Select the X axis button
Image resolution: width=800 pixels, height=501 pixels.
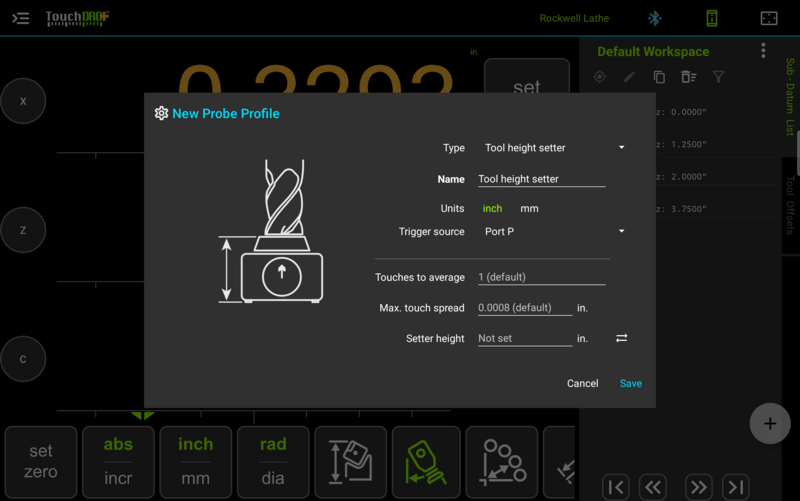[x=23, y=101]
